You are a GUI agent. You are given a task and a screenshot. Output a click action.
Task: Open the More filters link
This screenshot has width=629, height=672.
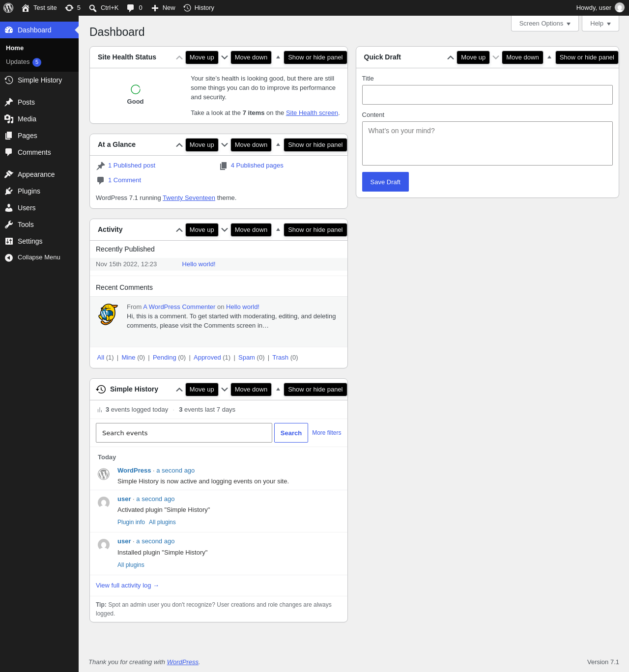tap(327, 433)
